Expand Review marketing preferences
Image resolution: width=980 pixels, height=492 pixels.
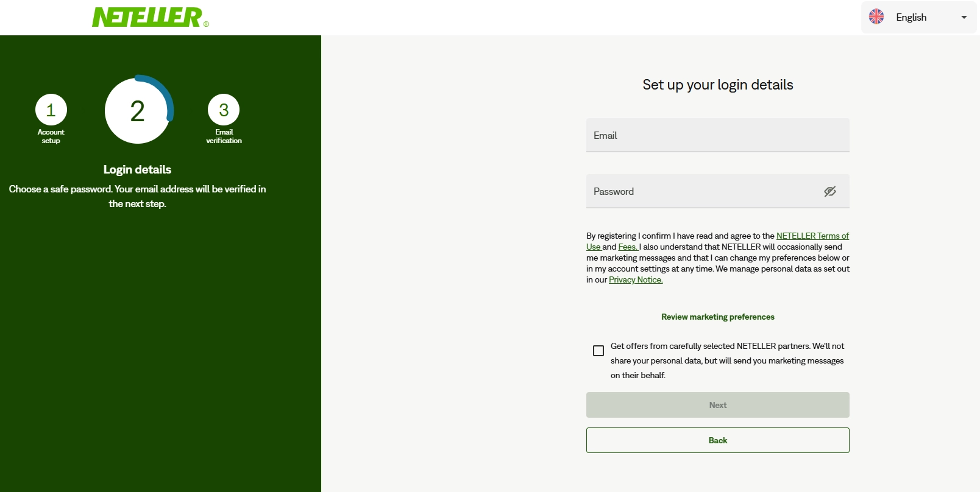tap(717, 317)
